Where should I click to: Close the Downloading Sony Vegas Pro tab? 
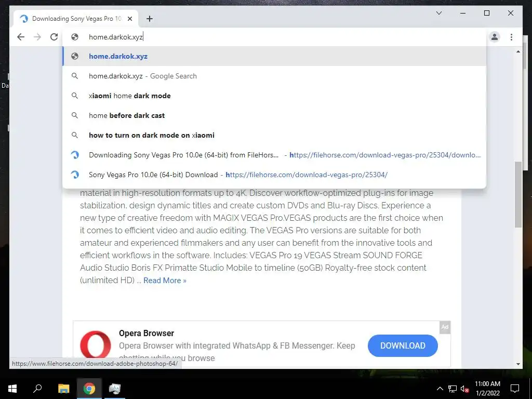tap(129, 19)
